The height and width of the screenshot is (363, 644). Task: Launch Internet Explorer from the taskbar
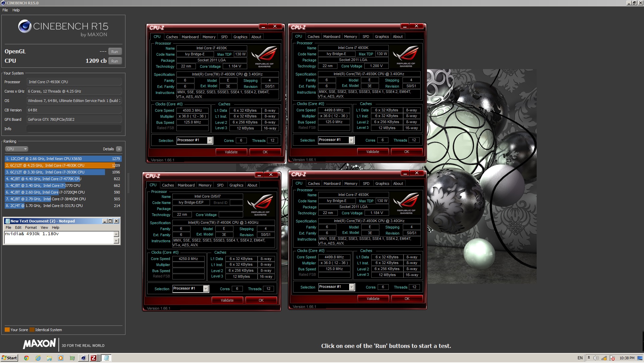click(38, 358)
